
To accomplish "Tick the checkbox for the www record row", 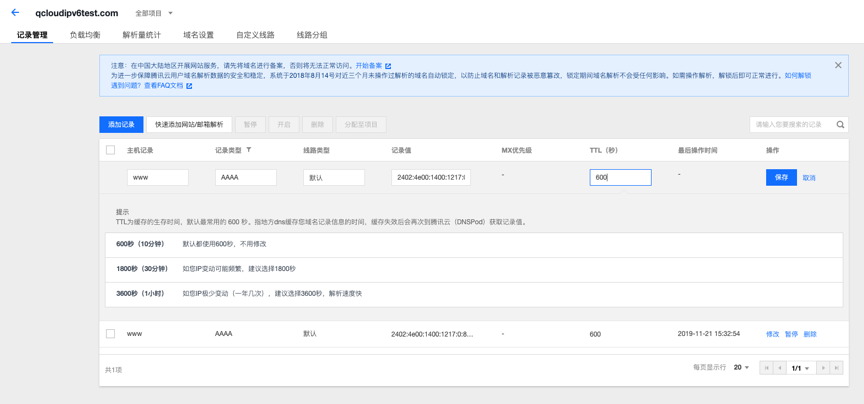I will 110,333.
